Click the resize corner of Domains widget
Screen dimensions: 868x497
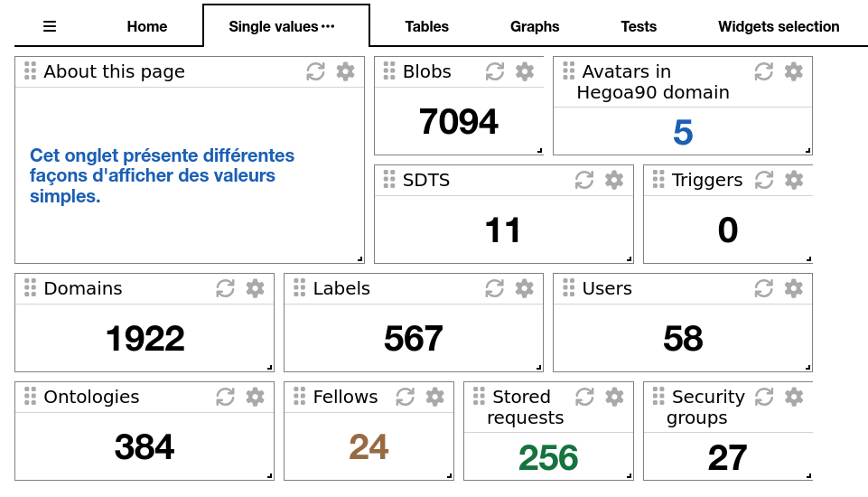point(270,367)
